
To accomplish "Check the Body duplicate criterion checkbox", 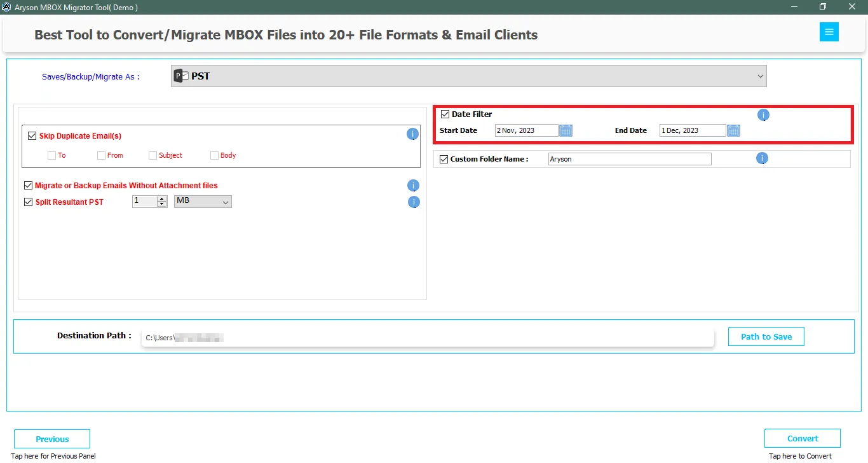I will pyautogui.click(x=214, y=155).
